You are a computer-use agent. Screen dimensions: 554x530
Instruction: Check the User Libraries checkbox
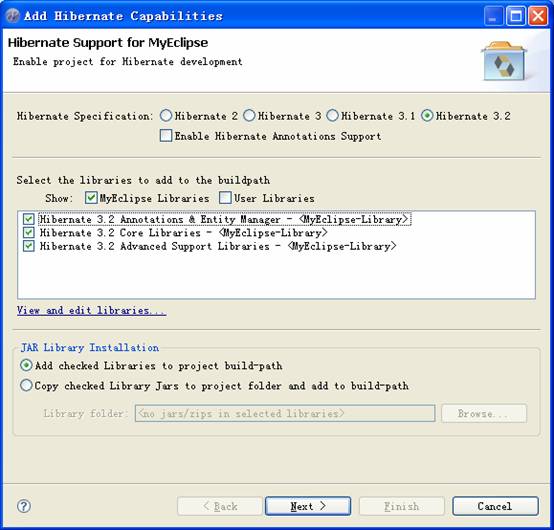[x=225, y=198]
